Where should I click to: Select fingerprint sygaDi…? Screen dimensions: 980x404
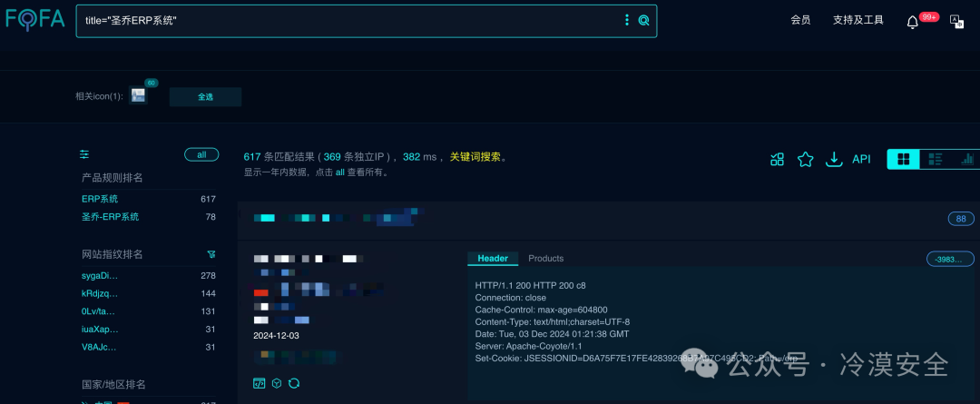point(100,275)
